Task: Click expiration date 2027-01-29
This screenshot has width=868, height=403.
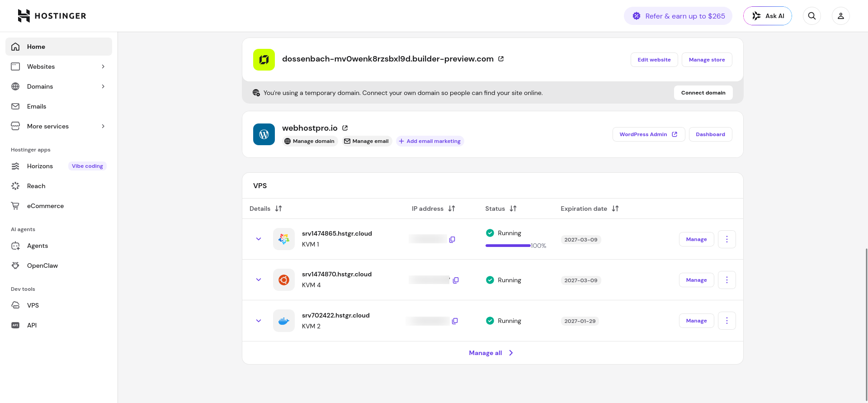Action: (x=580, y=321)
